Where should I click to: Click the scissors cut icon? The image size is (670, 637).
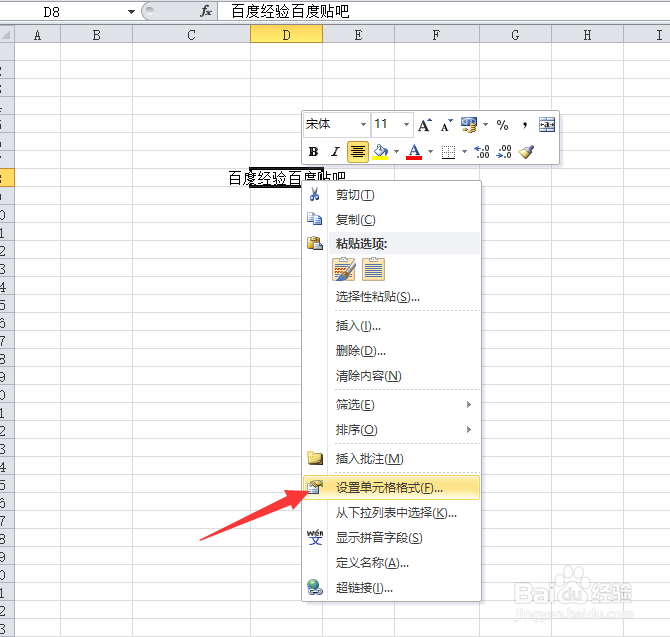coord(315,194)
